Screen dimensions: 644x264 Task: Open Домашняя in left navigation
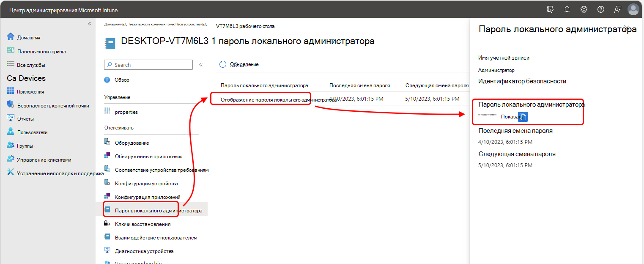point(29,38)
